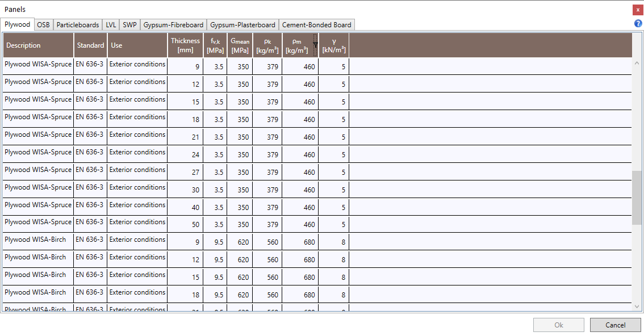Click the filter icon in ρm column header

pos(315,45)
